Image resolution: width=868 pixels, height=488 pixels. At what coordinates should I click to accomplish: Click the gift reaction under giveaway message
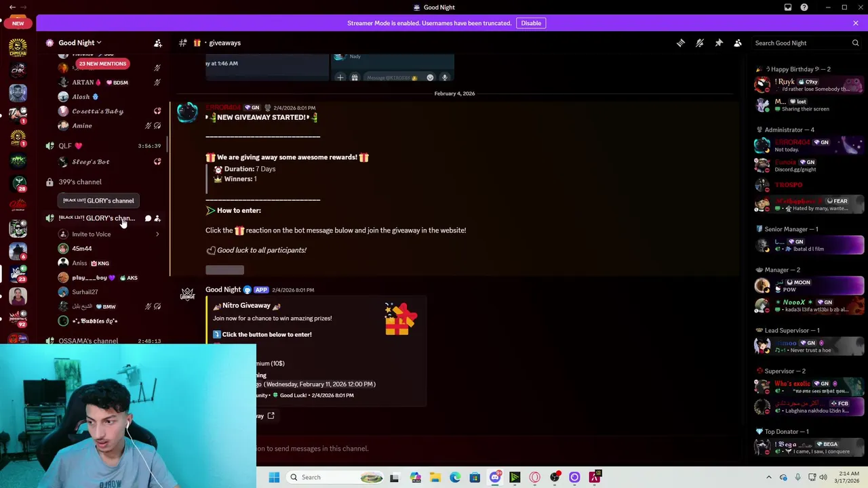[x=224, y=270]
